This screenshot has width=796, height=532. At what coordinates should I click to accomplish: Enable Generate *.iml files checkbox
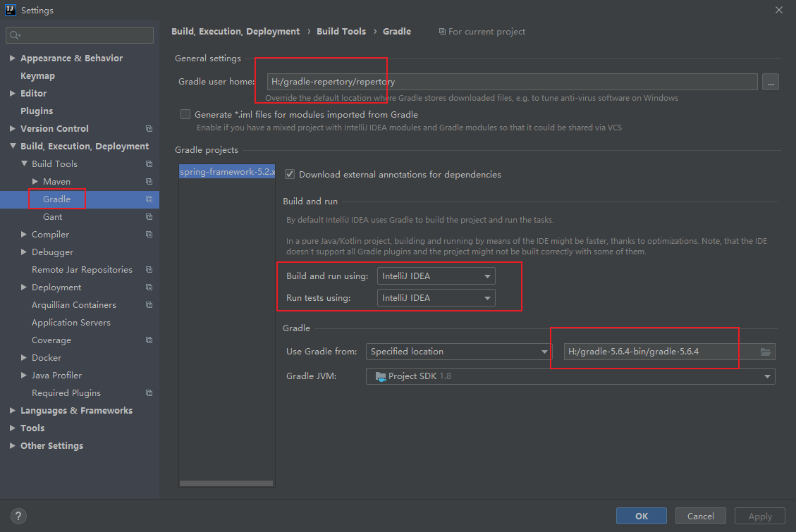tap(185, 114)
